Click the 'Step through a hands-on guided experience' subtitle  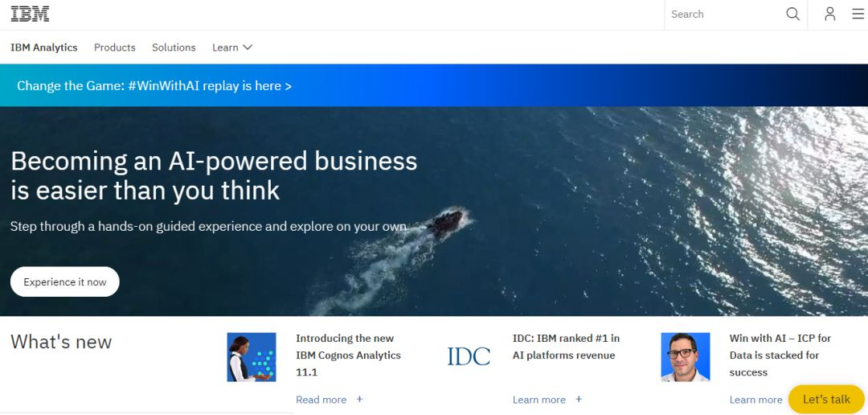tap(208, 227)
